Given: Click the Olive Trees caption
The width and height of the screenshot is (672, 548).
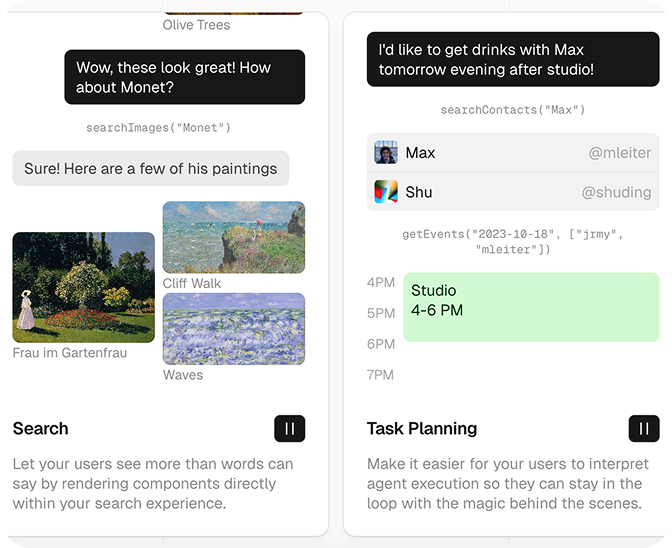Looking at the screenshot, I should coord(196,25).
